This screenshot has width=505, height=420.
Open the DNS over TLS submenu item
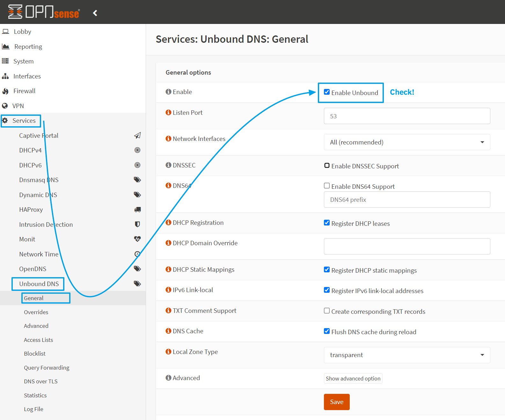pyautogui.click(x=40, y=381)
